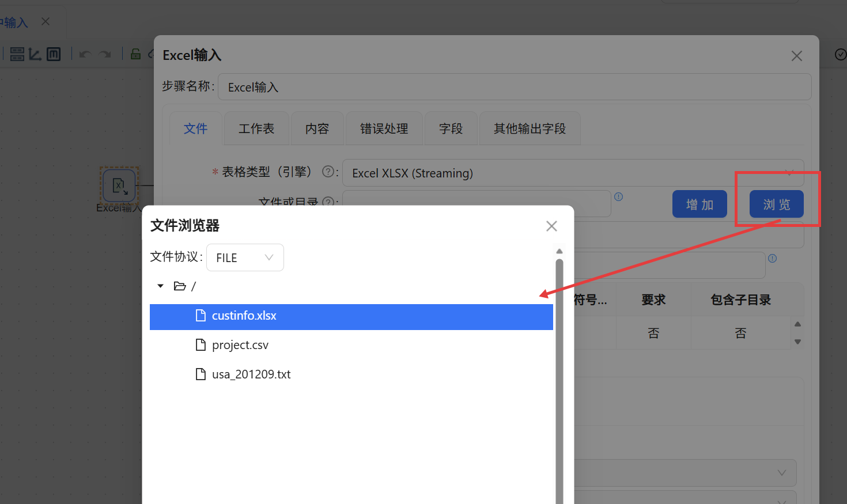
Task: Click the 增加 button
Action: 699,204
